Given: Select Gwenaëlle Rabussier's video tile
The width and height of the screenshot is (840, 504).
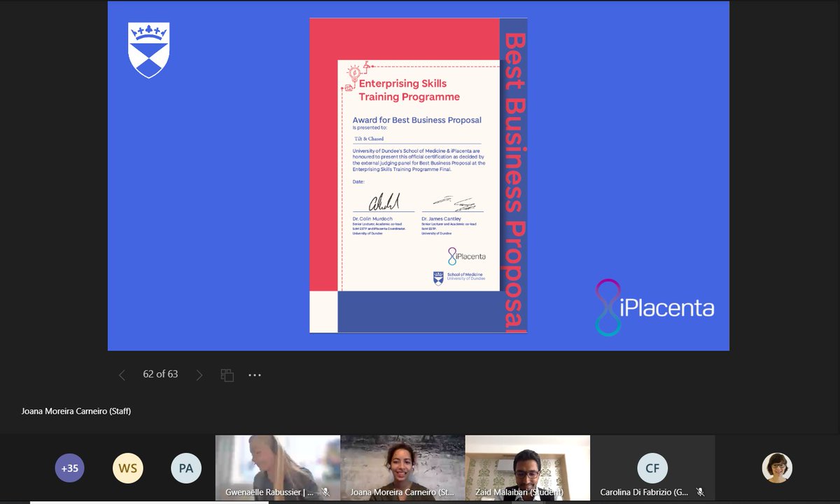Looking at the screenshot, I should [278, 468].
